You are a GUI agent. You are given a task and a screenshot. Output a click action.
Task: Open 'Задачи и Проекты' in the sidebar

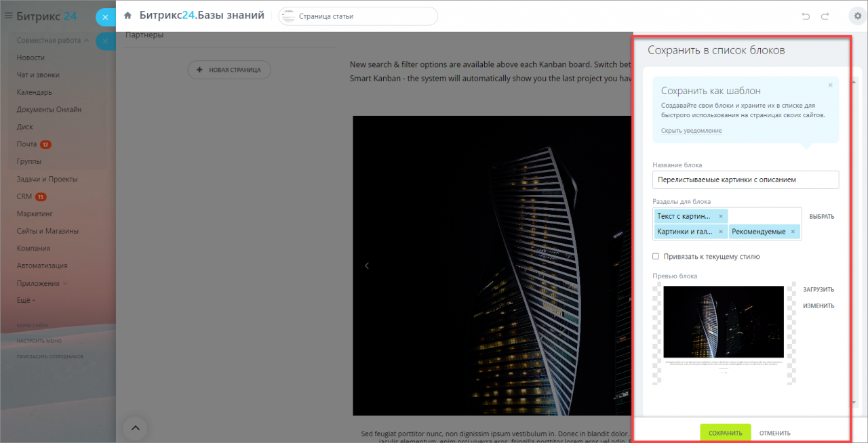[x=47, y=179]
